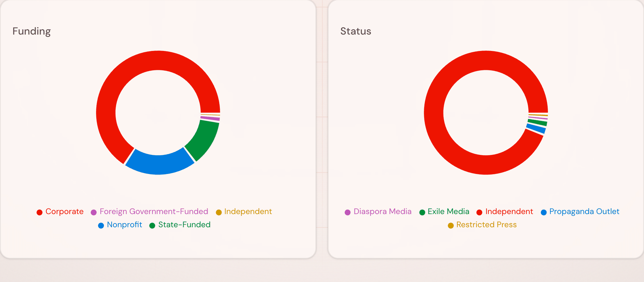Toggle Diaspora Media legend entry
644x282 pixels.
378,211
